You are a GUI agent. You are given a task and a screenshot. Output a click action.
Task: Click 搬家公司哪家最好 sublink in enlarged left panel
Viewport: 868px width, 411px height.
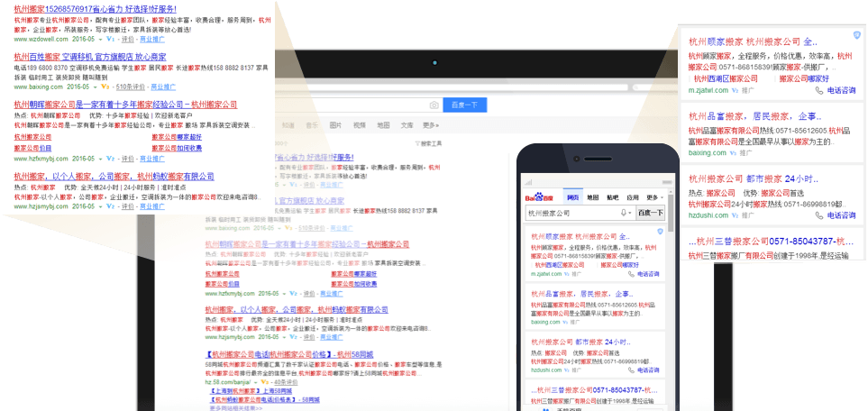coord(177,137)
